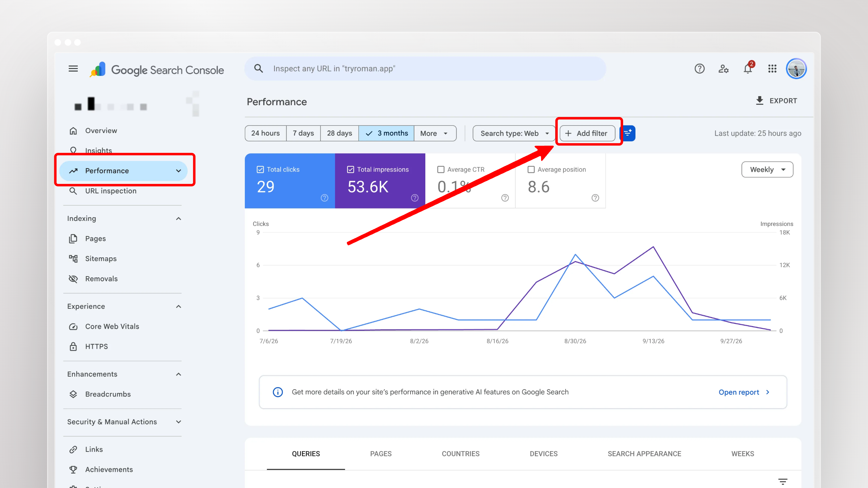This screenshot has width=868, height=488.
Task: Click the blue AI filter icon button
Action: click(x=629, y=133)
